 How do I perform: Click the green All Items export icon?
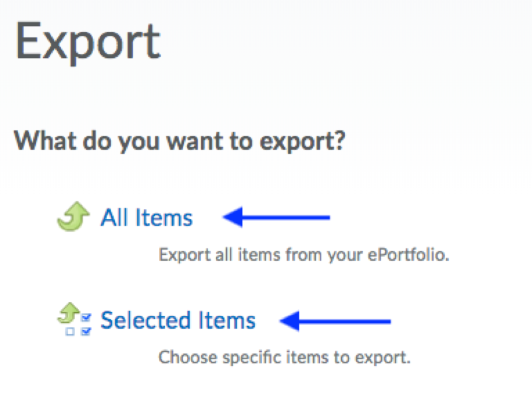73,218
